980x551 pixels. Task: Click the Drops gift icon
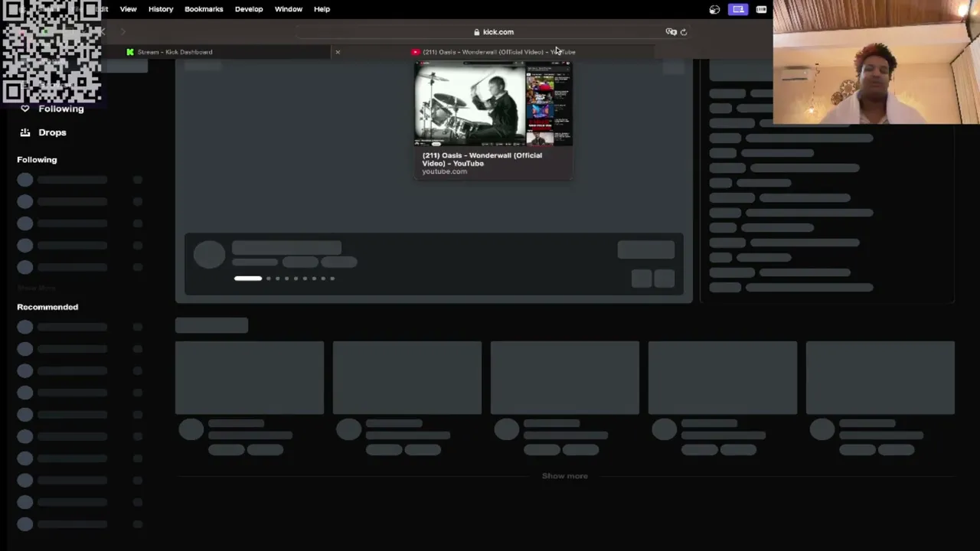pyautogui.click(x=25, y=132)
